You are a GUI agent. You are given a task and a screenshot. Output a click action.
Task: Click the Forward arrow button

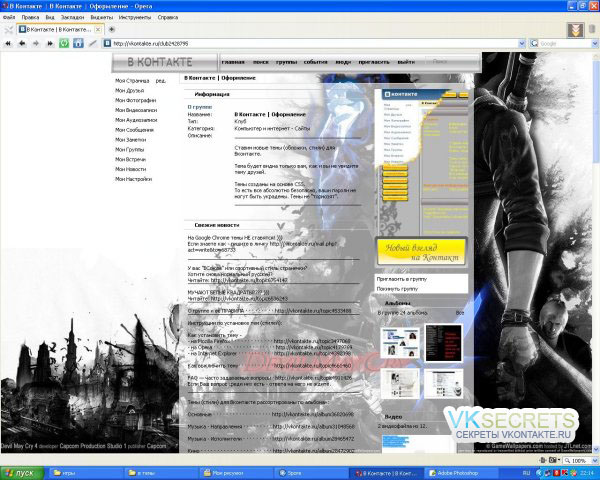click(x=36, y=44)
